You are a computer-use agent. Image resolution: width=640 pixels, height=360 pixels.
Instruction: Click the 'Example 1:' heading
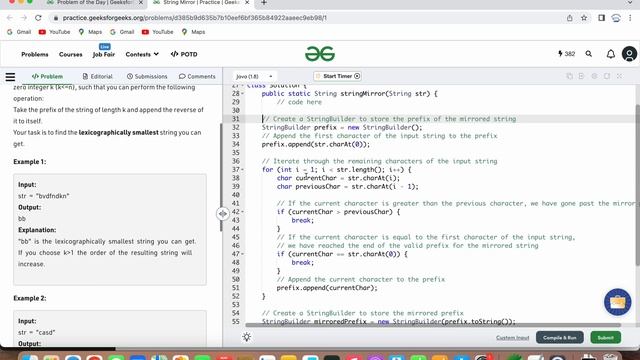[30, 162]
